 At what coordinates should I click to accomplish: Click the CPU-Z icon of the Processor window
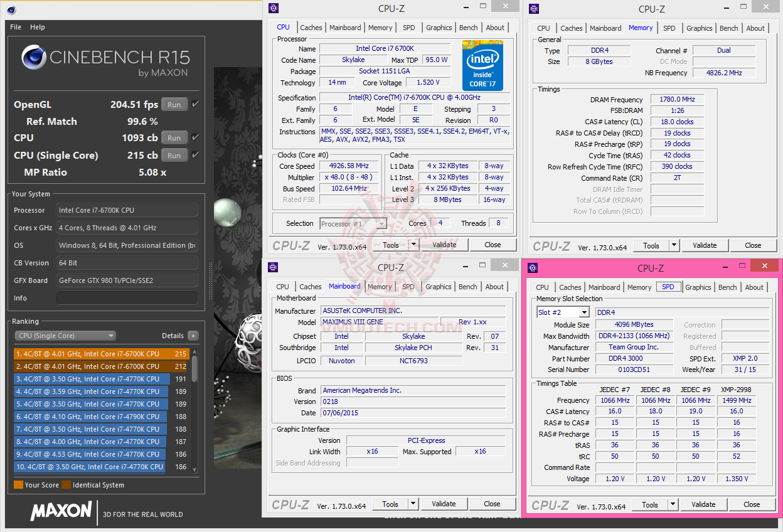273,8
